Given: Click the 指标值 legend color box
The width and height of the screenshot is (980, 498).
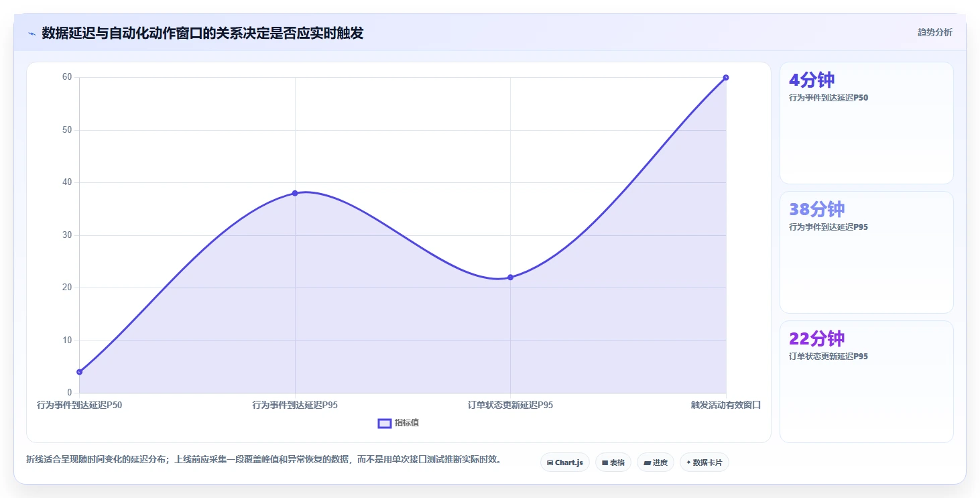Looking at the screenshot, I should tap(385, 423).
